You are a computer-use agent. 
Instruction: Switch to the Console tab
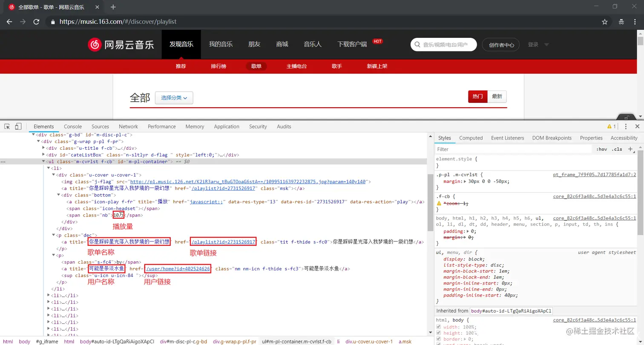[x=73, y=126]
